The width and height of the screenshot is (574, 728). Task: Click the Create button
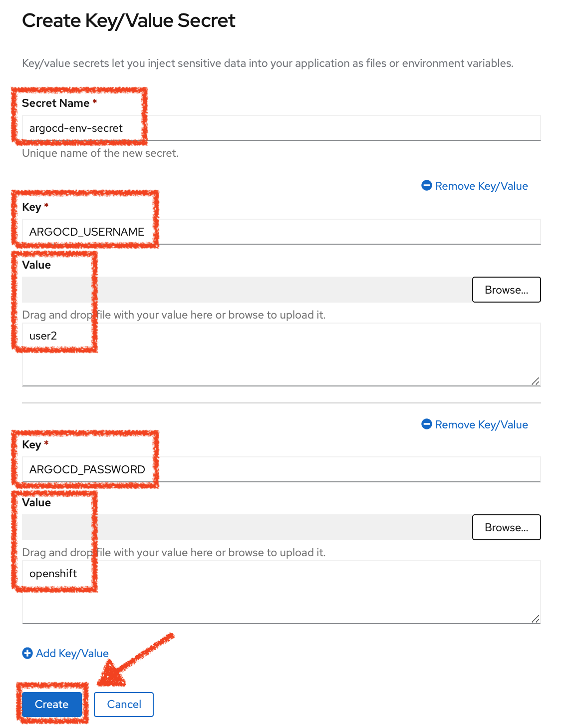point(51,704)
